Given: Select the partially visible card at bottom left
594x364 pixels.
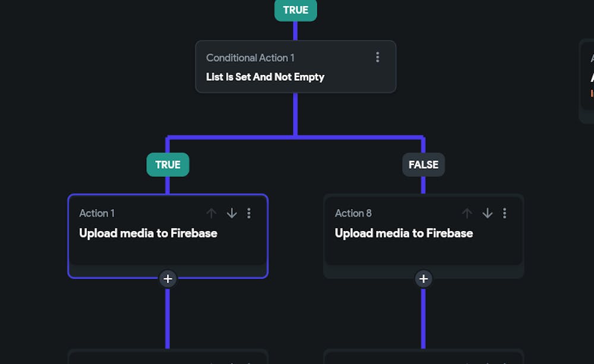Looking at the screenshot, I should [x=168, y=359].
